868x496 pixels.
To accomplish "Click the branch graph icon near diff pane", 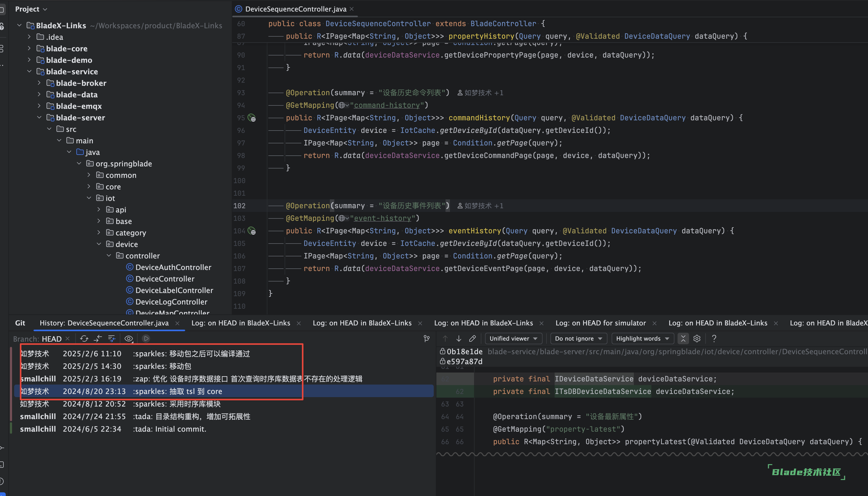I will 426,339.
